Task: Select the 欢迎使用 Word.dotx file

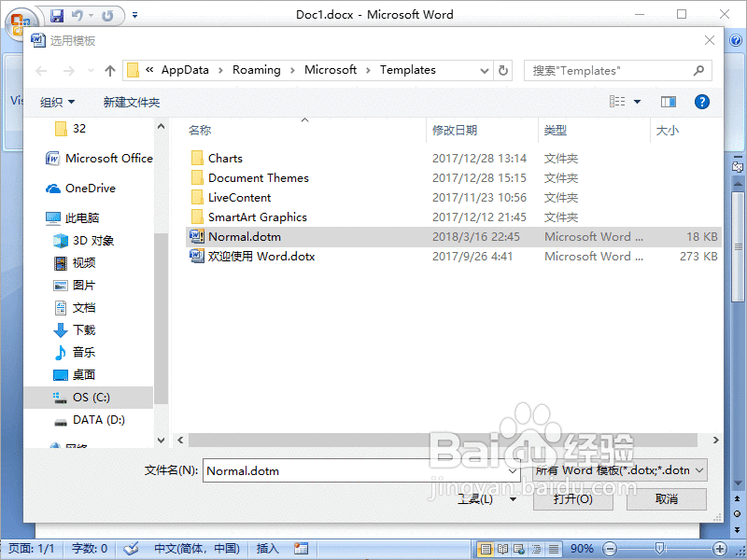Action: (x=453, y=256)
